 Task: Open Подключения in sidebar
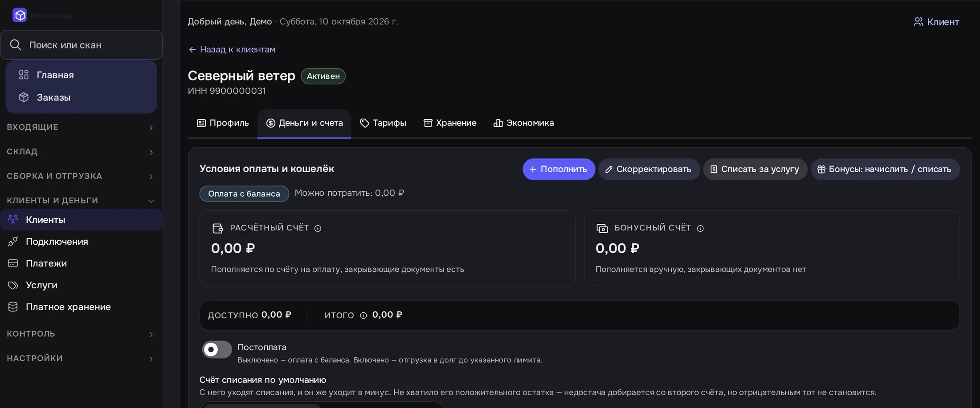pyautogui.click(x=81, y=242)
